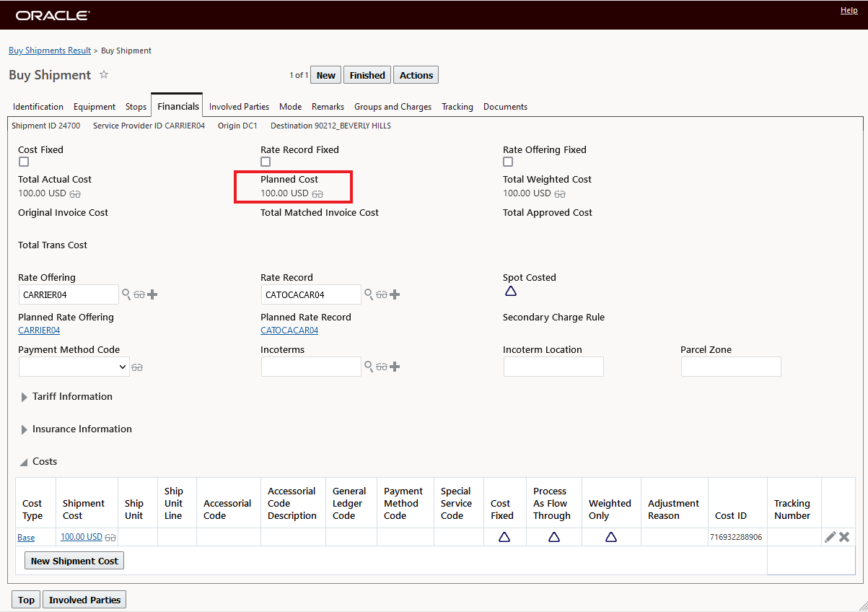Click glasses icon in Base cost row
Viewport: 868px width, 612px height.
(110, 538)
